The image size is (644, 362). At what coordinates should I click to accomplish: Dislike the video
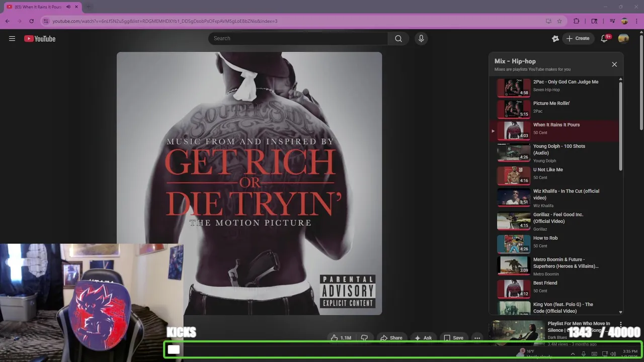pyautogui.click(x=364, y=338)
